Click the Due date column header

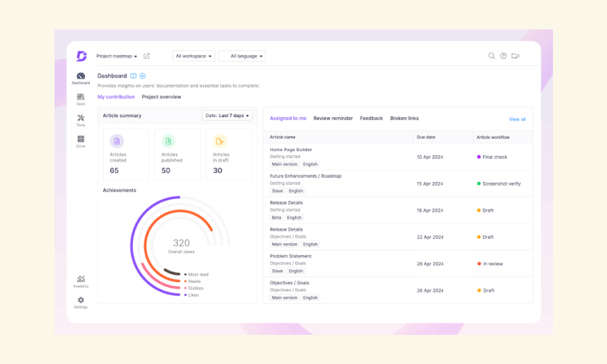tap(426, 137)
